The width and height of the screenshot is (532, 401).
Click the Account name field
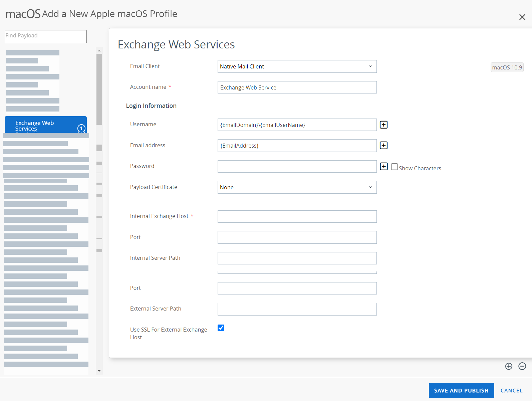(x=297, y=87)
